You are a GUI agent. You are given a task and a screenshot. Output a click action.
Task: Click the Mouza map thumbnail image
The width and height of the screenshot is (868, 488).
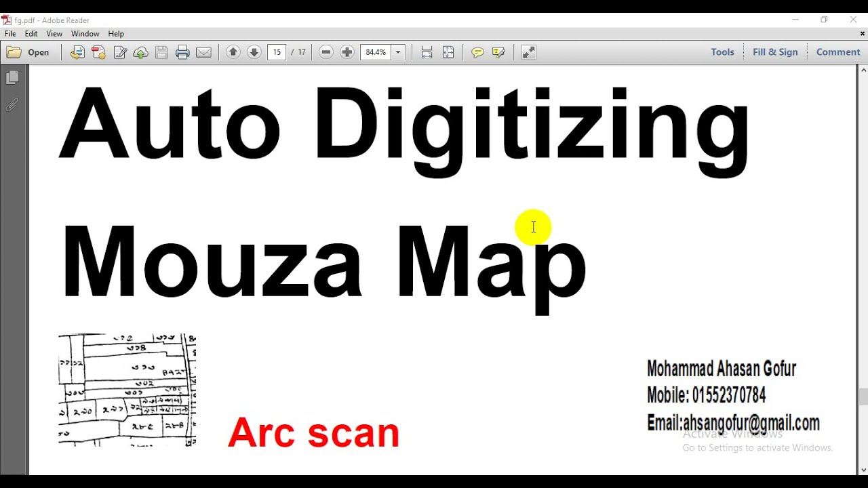(127, 390)
